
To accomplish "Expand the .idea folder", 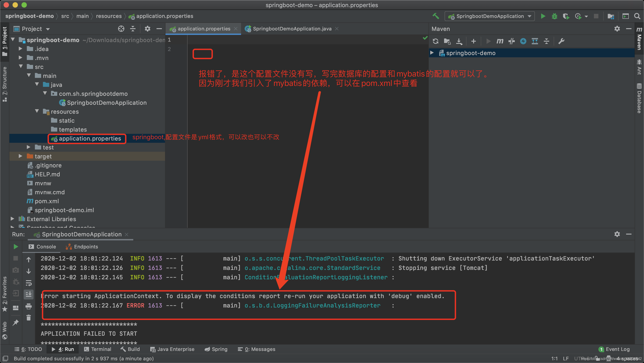I will (21, 49).
